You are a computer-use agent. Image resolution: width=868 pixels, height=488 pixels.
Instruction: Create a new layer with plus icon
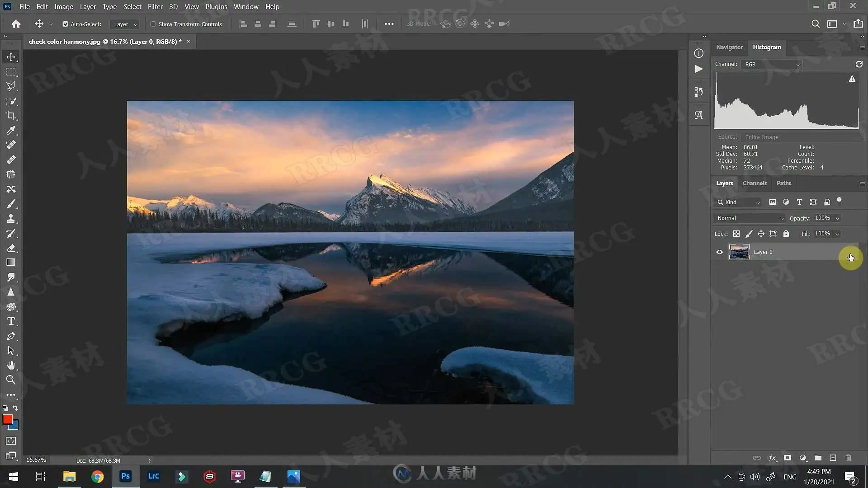click(x=833, y=458)
